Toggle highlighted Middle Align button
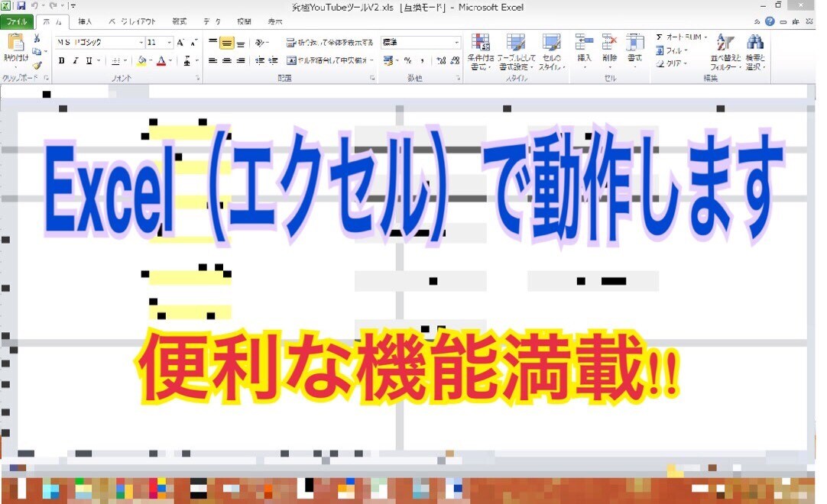The height and width of the screenshot is (504, 827). [x=227, y=44]
